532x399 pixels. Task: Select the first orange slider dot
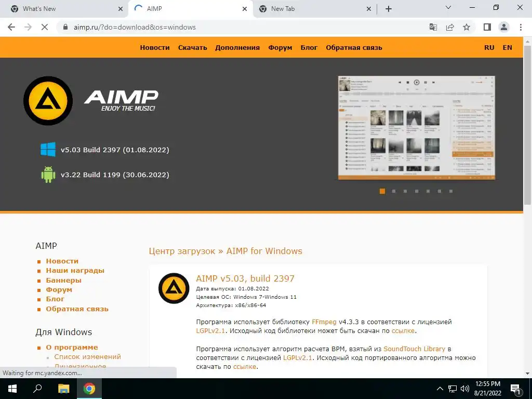[x=382, y=191]
